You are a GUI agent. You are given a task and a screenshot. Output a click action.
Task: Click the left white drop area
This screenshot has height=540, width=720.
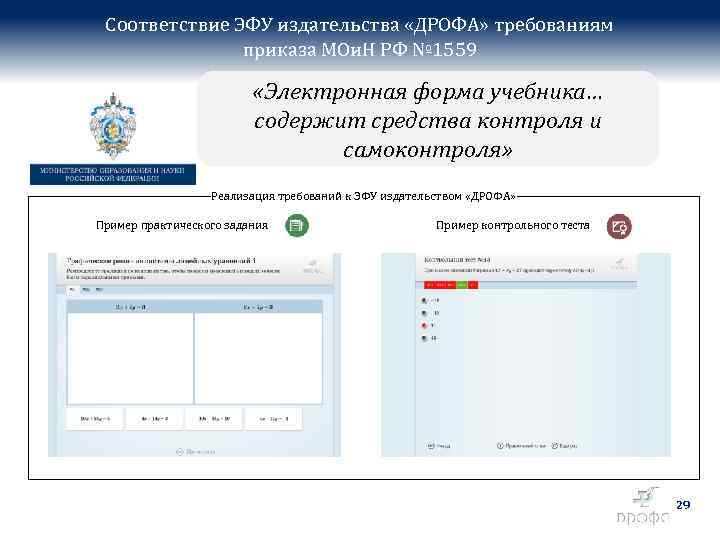point(130,358)
